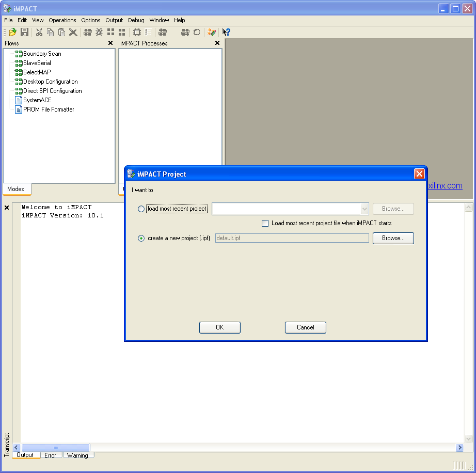Click the SystemACE document icon
The width and height of the screenshot is (476, 473).
pos(19,100)
